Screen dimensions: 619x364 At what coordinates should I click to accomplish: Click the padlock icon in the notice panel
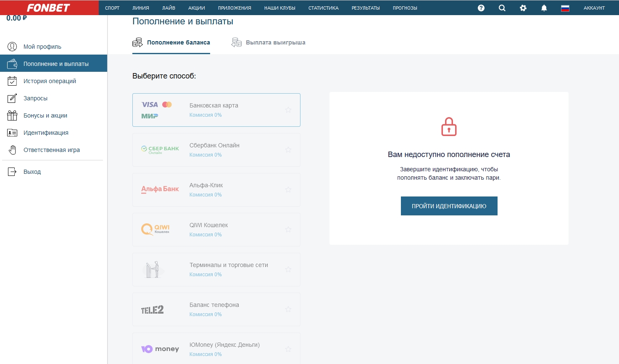(449, 127)
